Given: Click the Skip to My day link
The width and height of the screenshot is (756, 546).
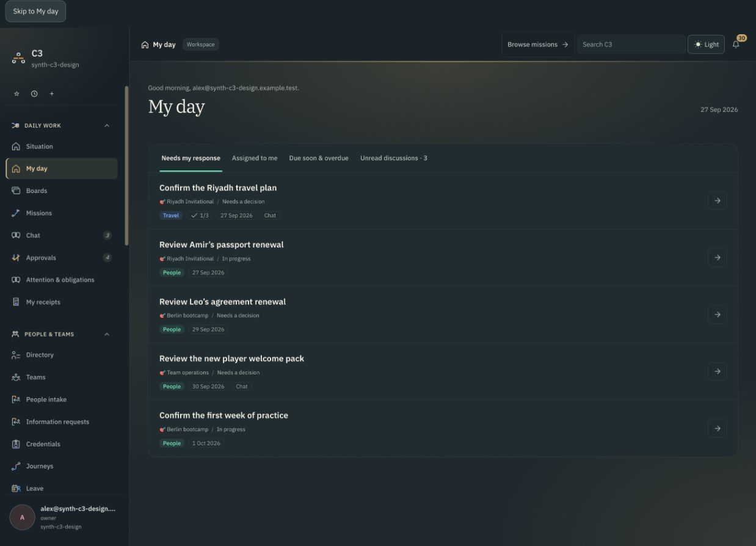Looking at the screenshot, I should 35,12.
